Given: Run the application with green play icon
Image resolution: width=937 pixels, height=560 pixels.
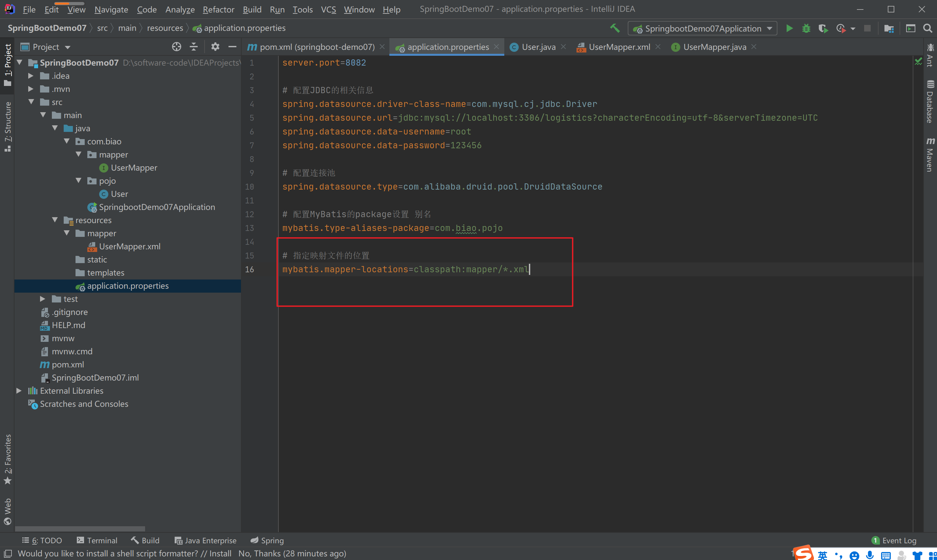Looking at the screenshot, I should [789, 28].
